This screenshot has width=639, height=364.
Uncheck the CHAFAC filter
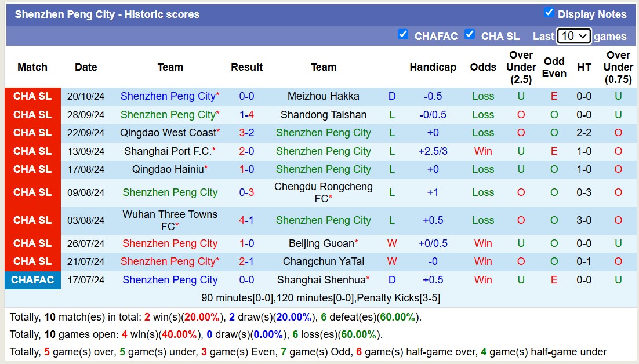(x=403, y=35)
